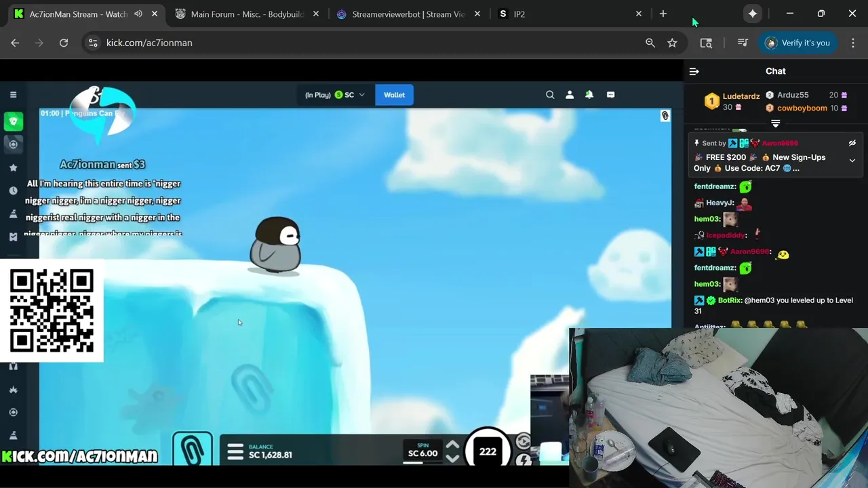Screen dimensions: 868x488
Task: Go back to the previous page
Action: [15, 43]
